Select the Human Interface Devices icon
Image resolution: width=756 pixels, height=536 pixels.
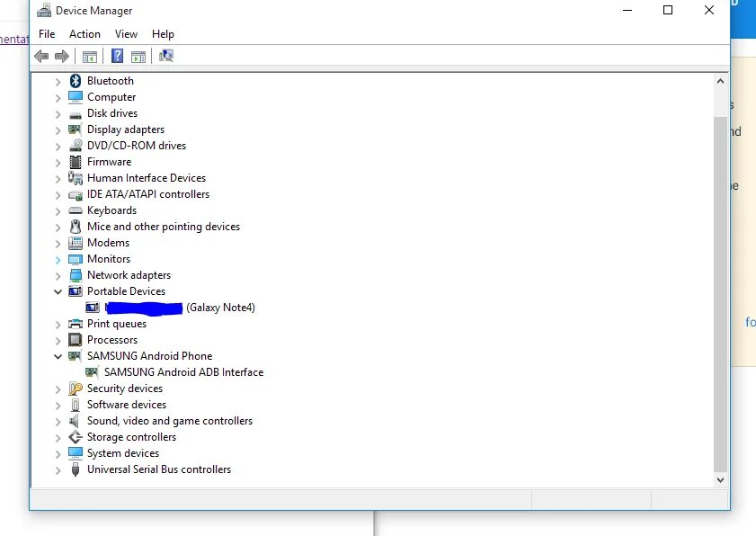click(76, 178)
